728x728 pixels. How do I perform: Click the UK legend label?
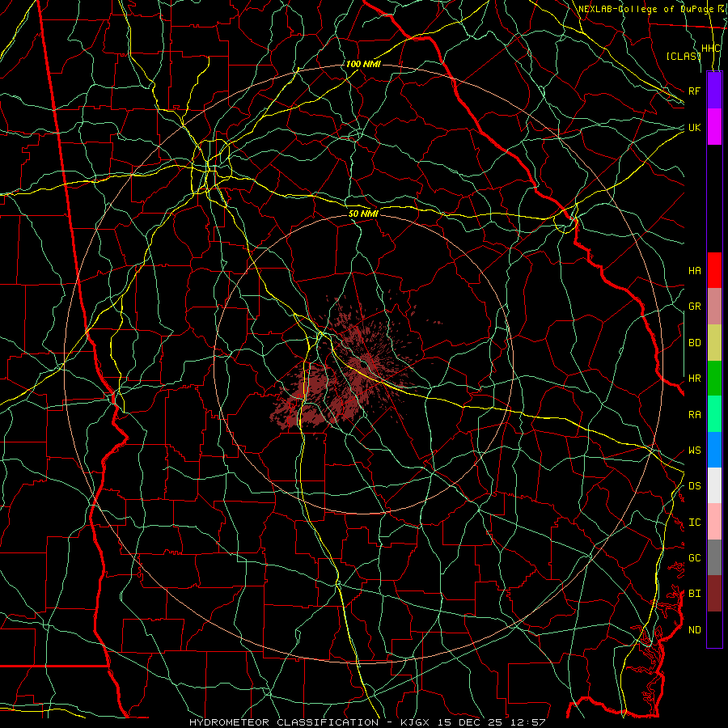(694, 127)
